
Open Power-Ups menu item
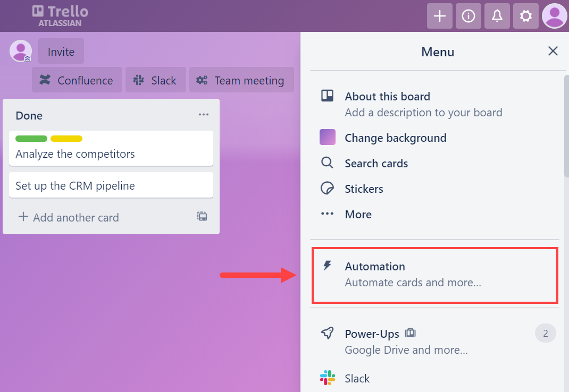click(x=434, y=341)
